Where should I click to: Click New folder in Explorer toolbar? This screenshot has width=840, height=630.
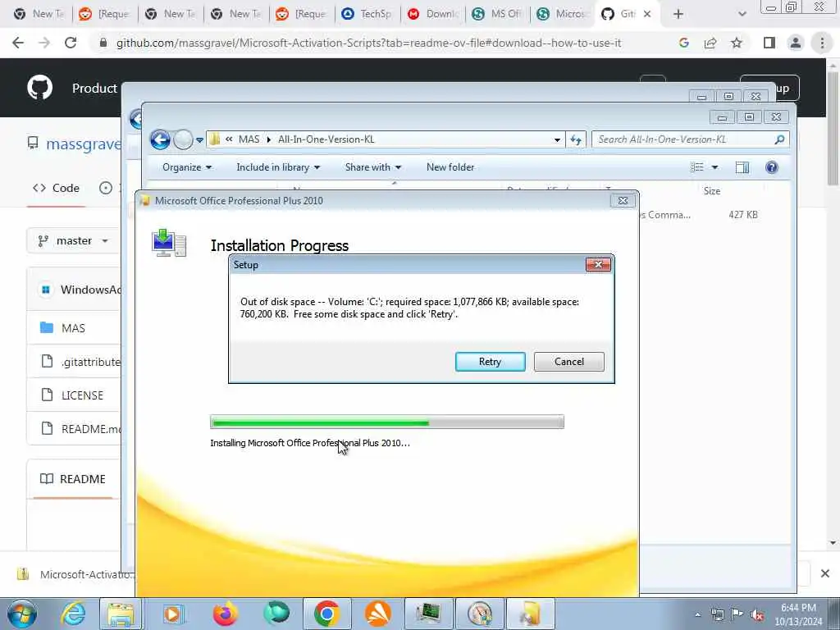click(450, 167)
